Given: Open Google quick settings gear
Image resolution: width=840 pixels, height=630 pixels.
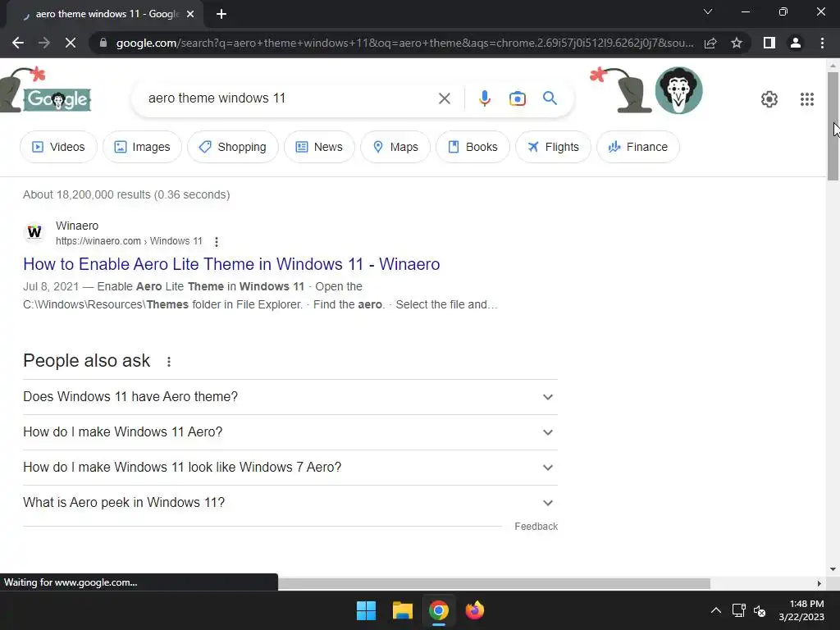Looking at the screenshot, I should (769, 99).
